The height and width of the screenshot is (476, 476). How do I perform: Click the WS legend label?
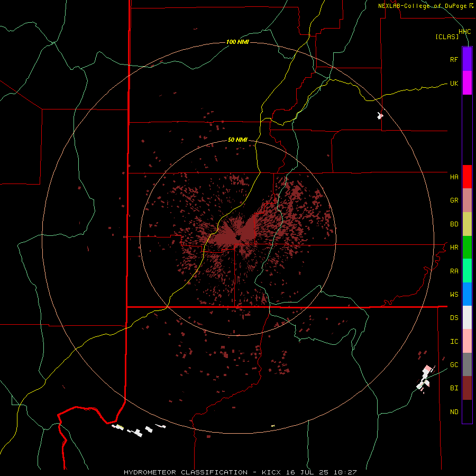click(454, 294)
